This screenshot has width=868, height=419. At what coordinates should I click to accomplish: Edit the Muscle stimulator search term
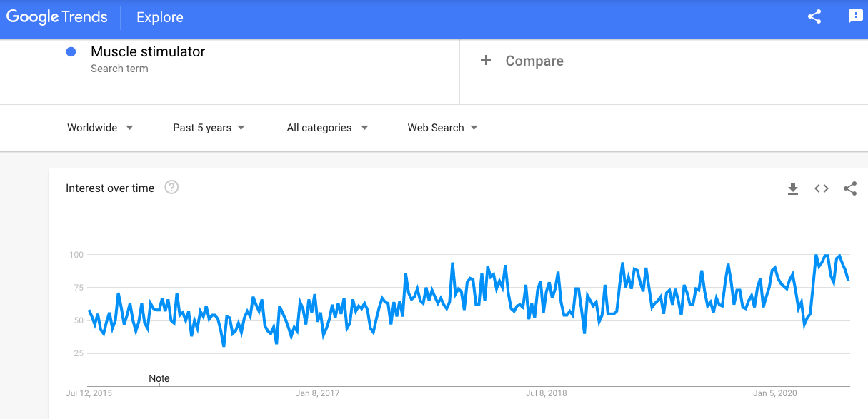coord(148,51)
